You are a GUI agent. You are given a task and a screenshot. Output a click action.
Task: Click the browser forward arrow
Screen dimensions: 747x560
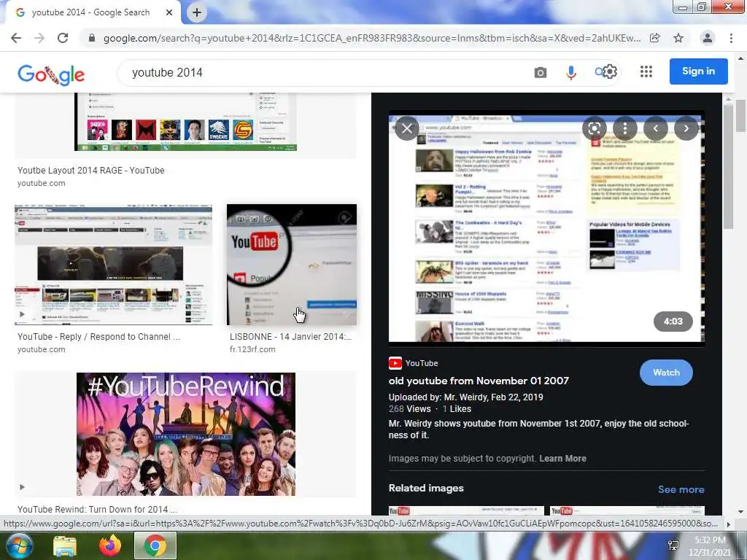tap(39, 38)
